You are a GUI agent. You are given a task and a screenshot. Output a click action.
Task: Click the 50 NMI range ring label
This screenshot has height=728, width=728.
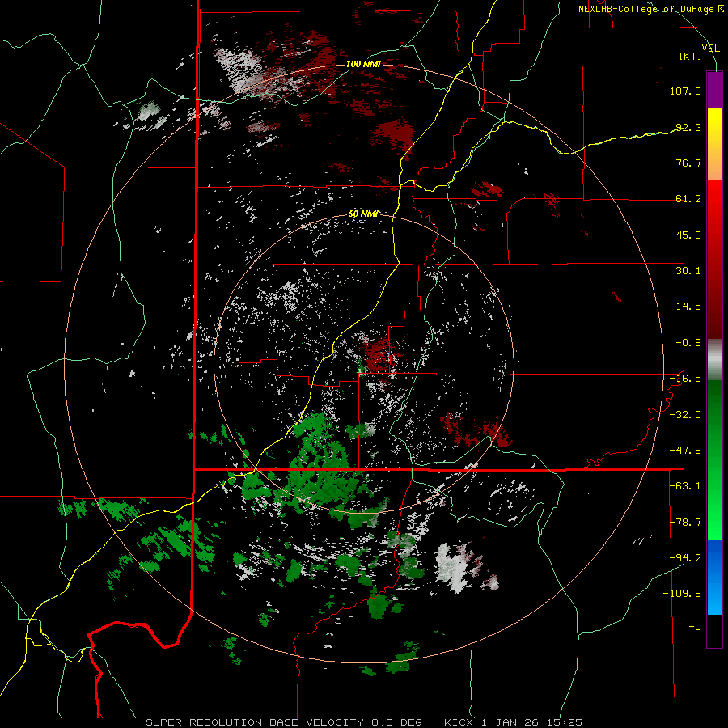tap(363, 214)
